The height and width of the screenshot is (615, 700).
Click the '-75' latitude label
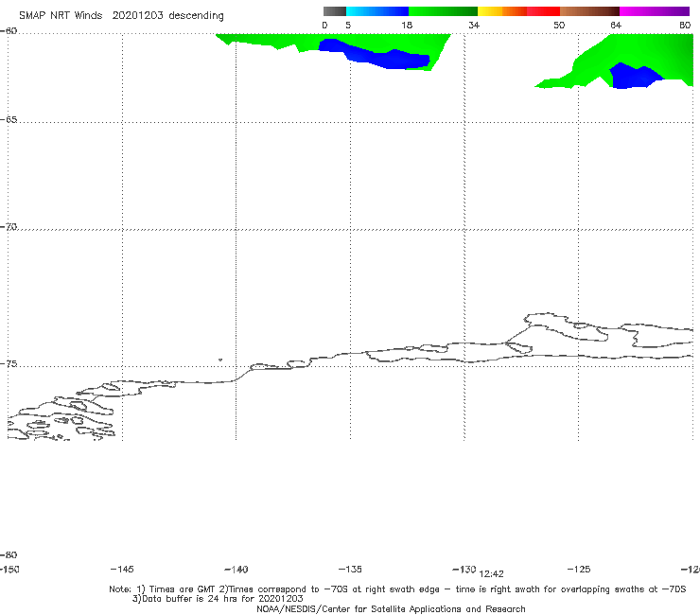point(9,364)
